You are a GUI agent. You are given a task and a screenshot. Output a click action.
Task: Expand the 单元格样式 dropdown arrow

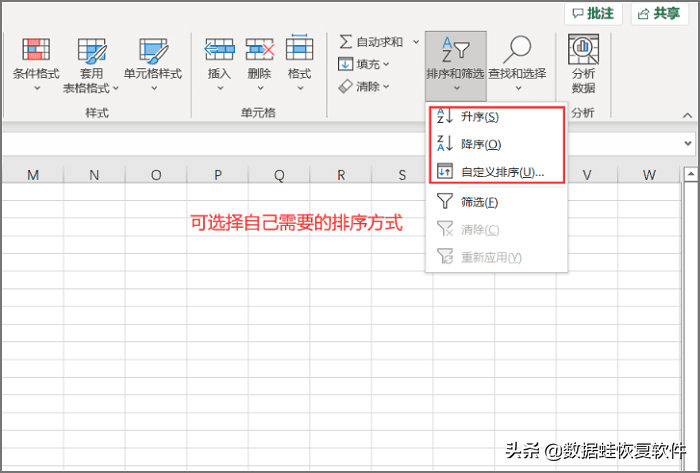click(x=154, y=88)
